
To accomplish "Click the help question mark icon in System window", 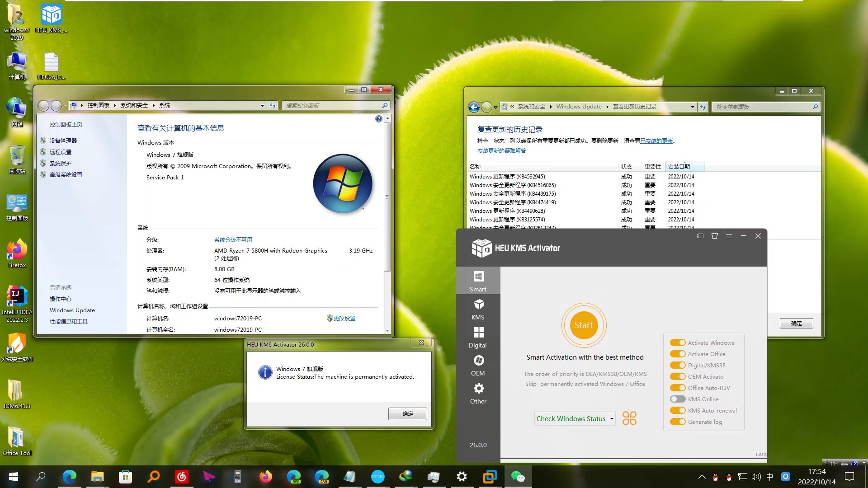I will (379, 119).
